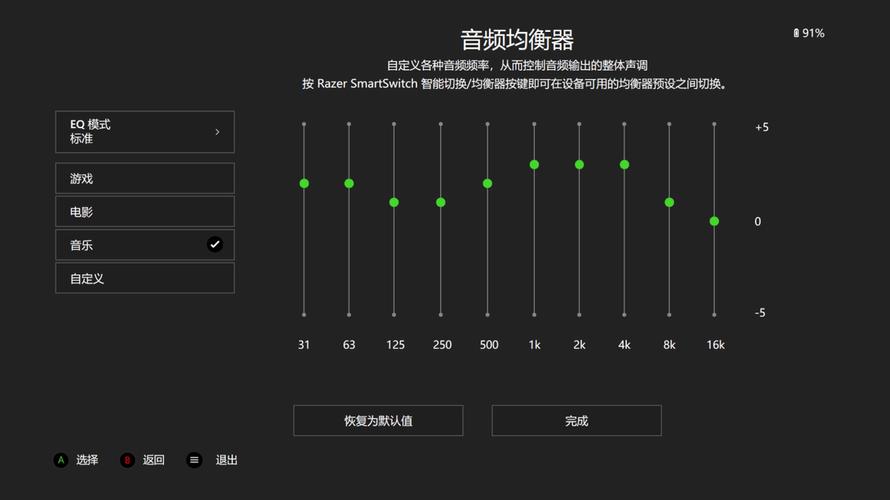Click the 16k frequency label

(715, 344)
